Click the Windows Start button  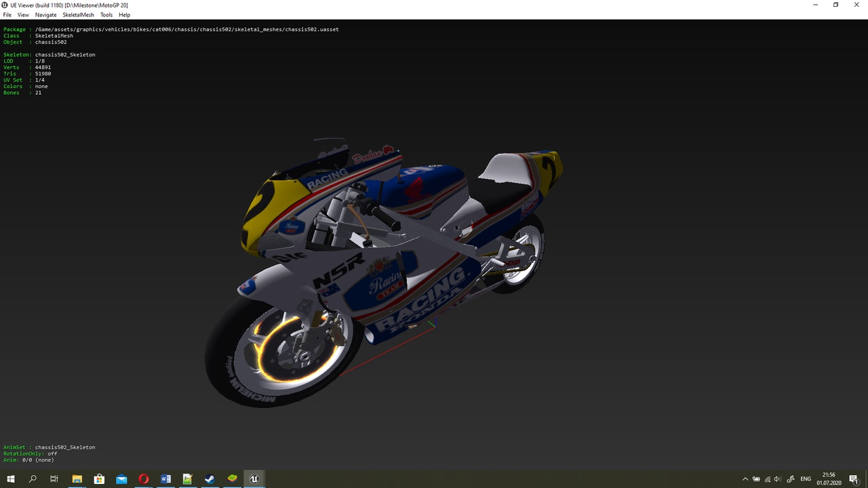(x=11, y=479)
